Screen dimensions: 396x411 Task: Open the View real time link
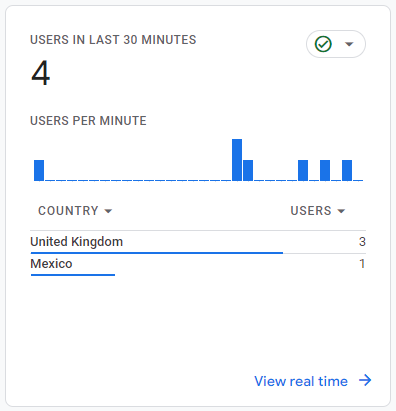301,381
